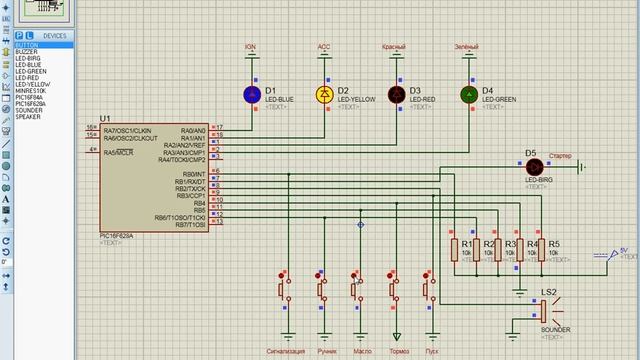Select the Tape Recorder mode tool

point(6,98)
